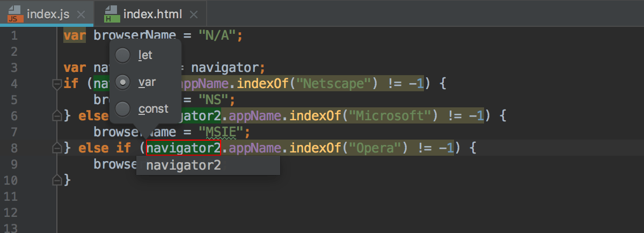This screenshot has height=233, width=644.
Task: Select the var radio button
Action: click(x=123, y=82)
